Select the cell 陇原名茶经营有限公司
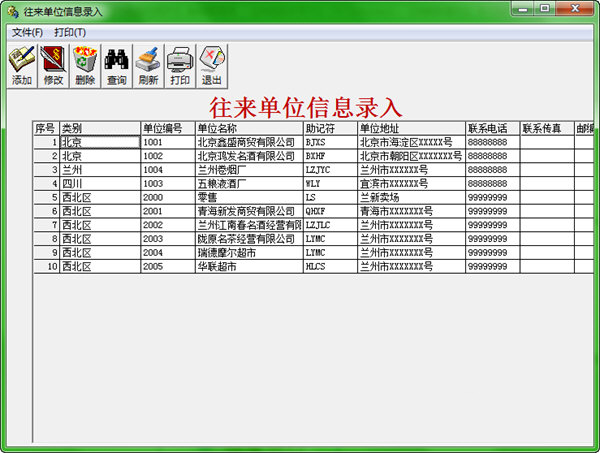Viewport: 600px width, 453px height. point(249,239)
